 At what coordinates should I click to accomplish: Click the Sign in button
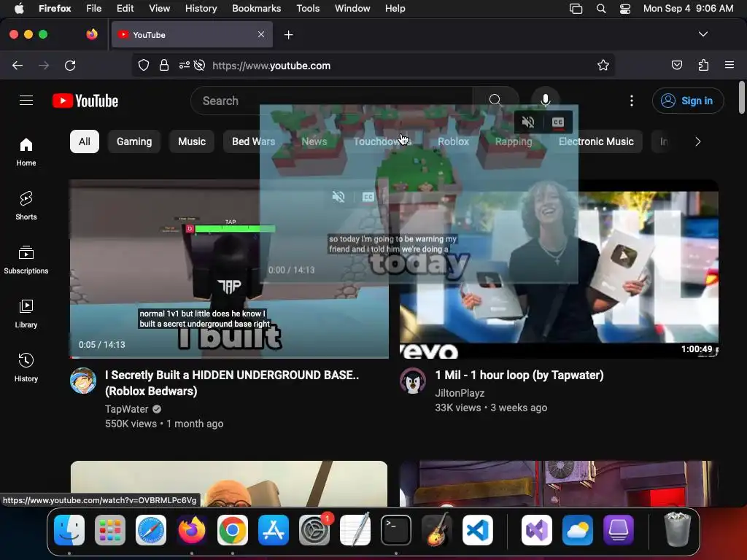(x=688, y=101)
